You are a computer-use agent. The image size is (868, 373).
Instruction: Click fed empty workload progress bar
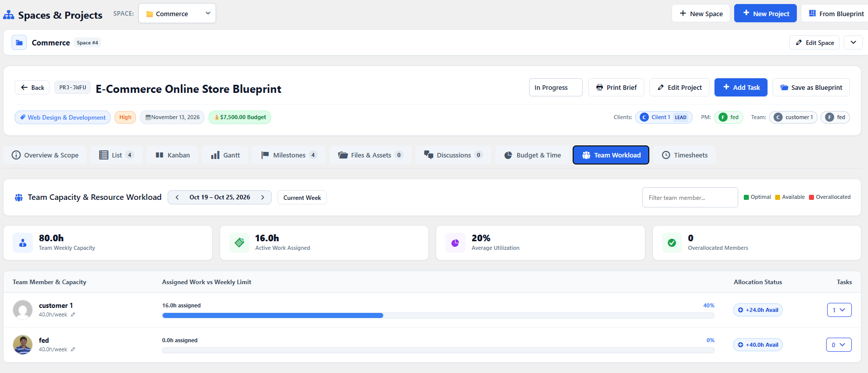(x=438, y=350)
